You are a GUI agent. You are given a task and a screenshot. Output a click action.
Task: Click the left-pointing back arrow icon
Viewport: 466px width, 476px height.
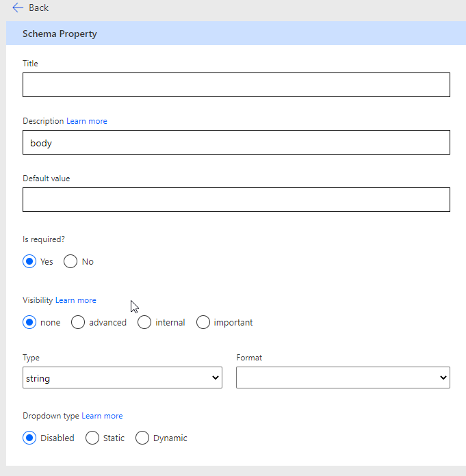[18, 8]
